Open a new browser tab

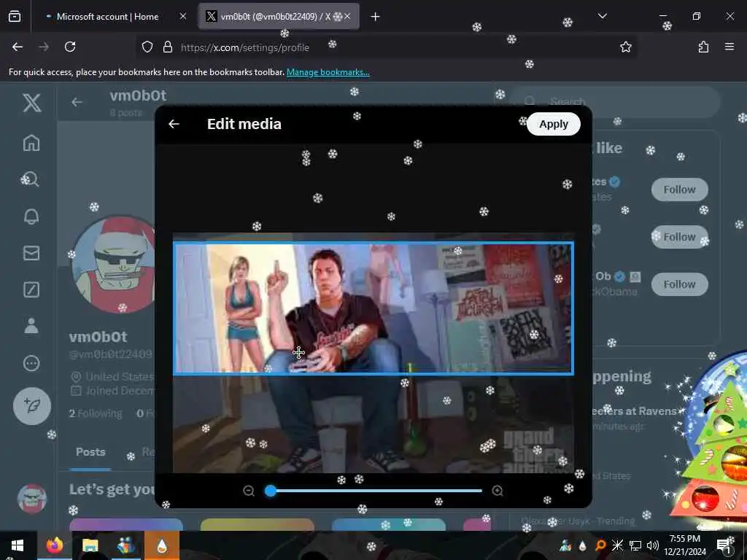376,17
